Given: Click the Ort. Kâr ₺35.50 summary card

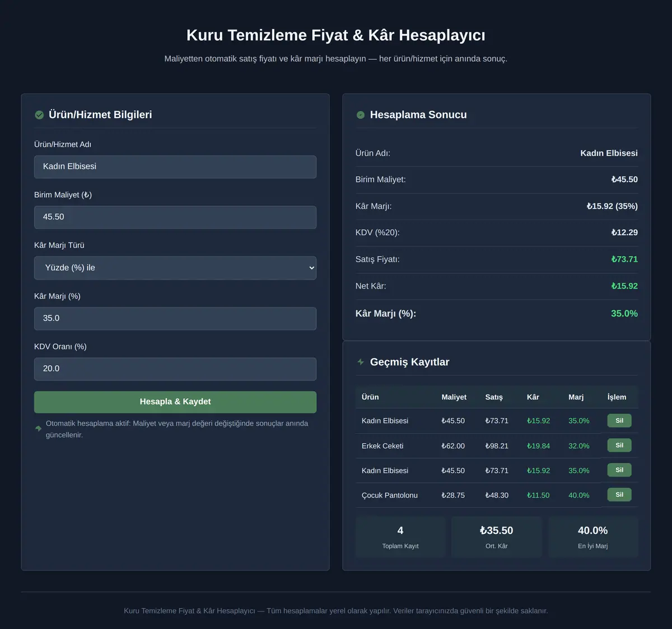Looking at the screenshot, I should [x=497, y=537].
